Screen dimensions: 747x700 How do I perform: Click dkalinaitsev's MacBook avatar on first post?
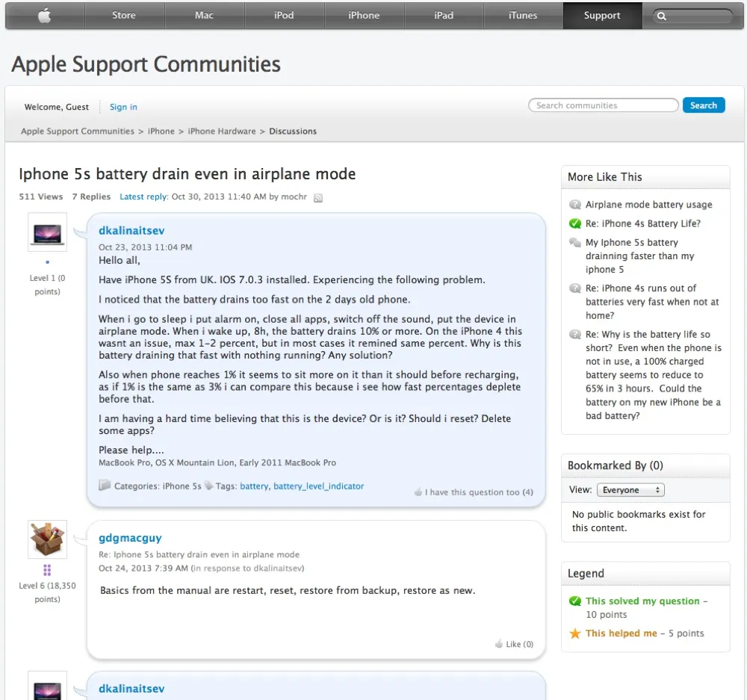(x=47, y=232)
